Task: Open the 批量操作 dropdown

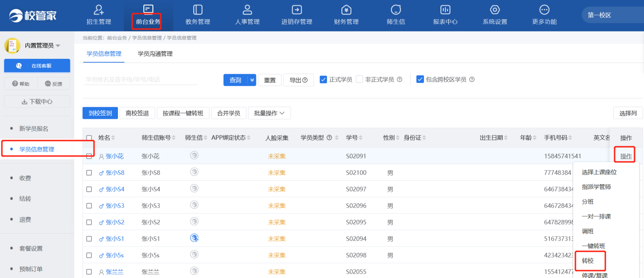Action: (269, 113)
